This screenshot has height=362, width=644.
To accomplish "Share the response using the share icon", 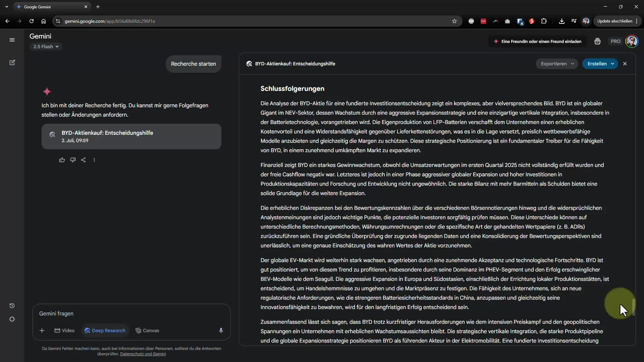I will (x=84, y=160).
